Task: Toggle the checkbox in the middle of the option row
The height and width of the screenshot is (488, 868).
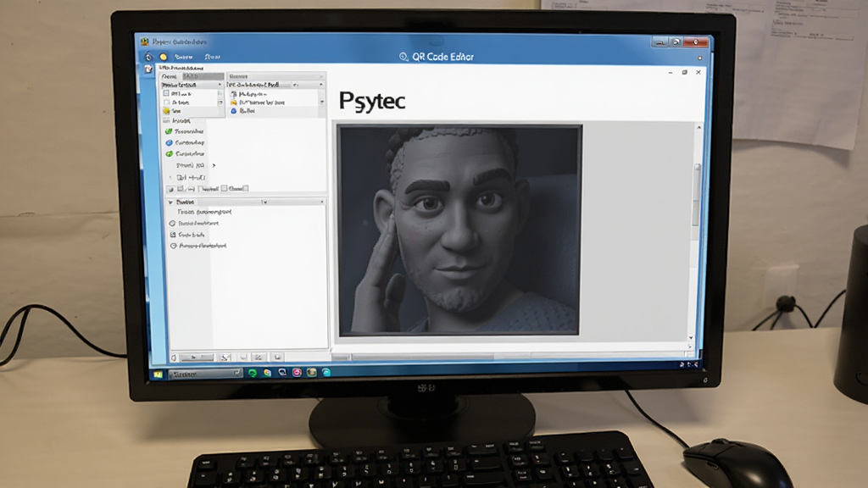Action: point(224,189)
